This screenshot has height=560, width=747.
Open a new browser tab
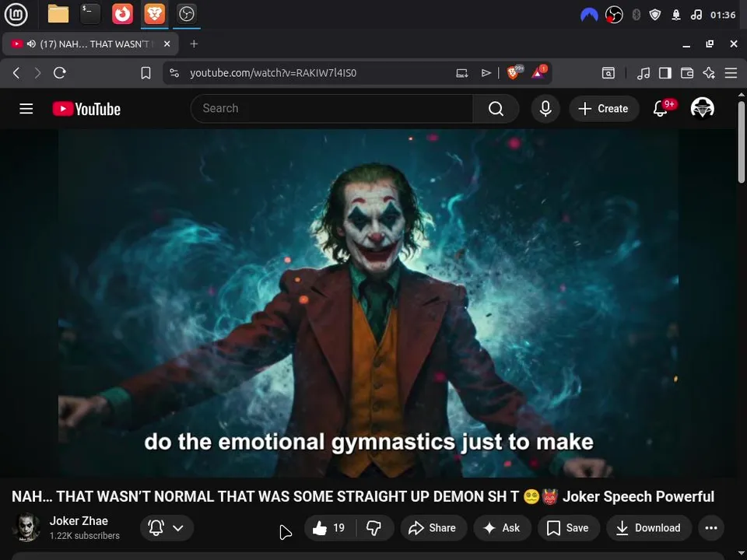[x=194, y=44]
